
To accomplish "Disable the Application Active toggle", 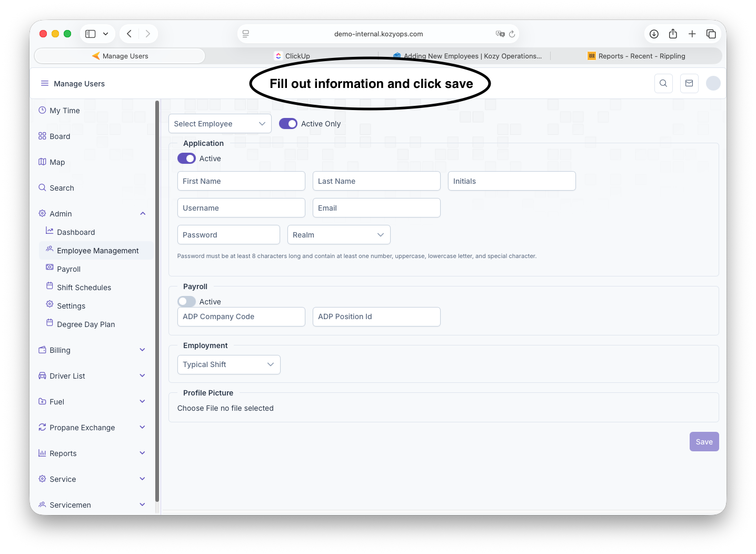I will (x=186, y=159).
